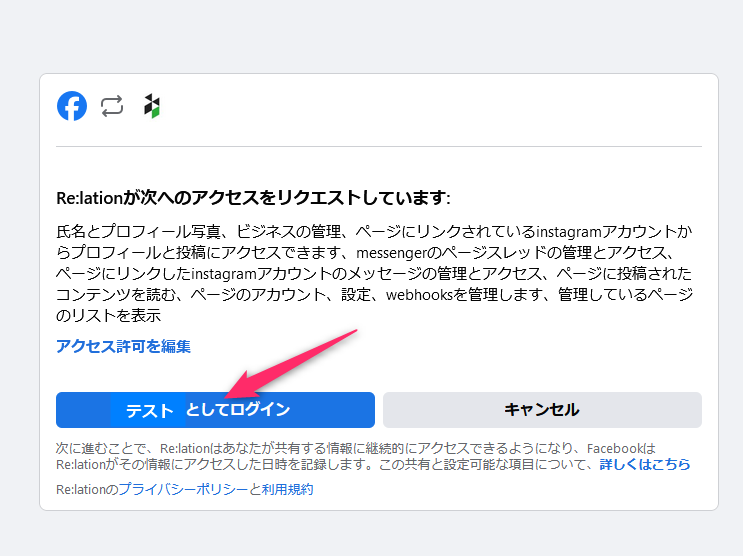743x556 pixels.
Task: Click the テスト name label on the login button
Action: (149, 410)
